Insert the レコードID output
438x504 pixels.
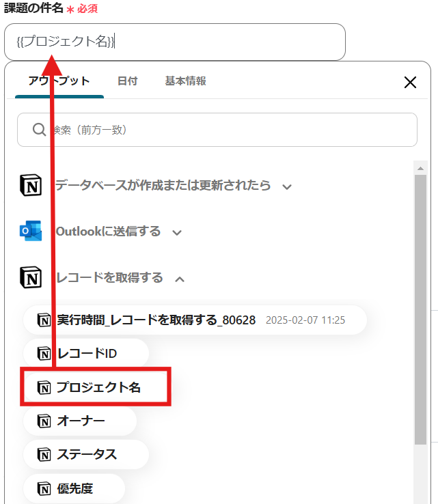click(86, 354)
